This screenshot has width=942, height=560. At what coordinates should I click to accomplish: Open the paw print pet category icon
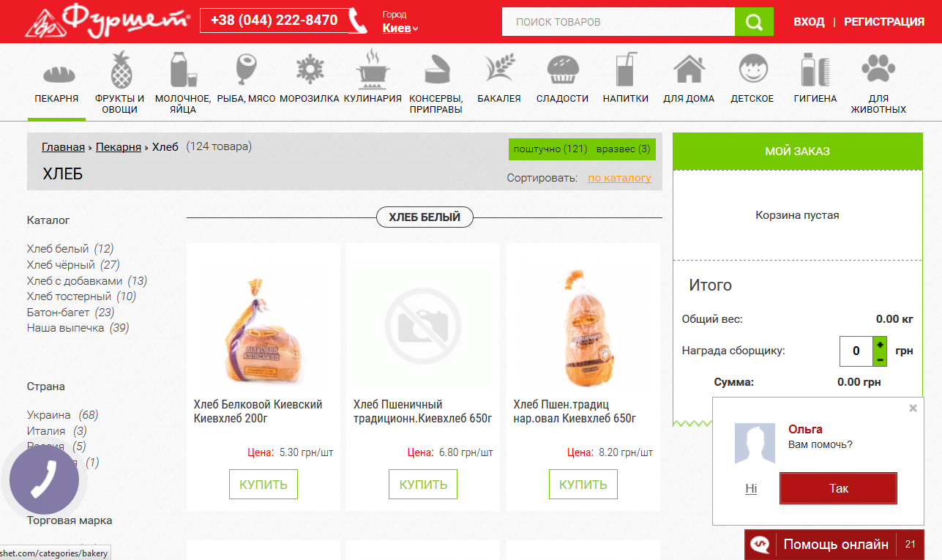[x=878, y=70]
